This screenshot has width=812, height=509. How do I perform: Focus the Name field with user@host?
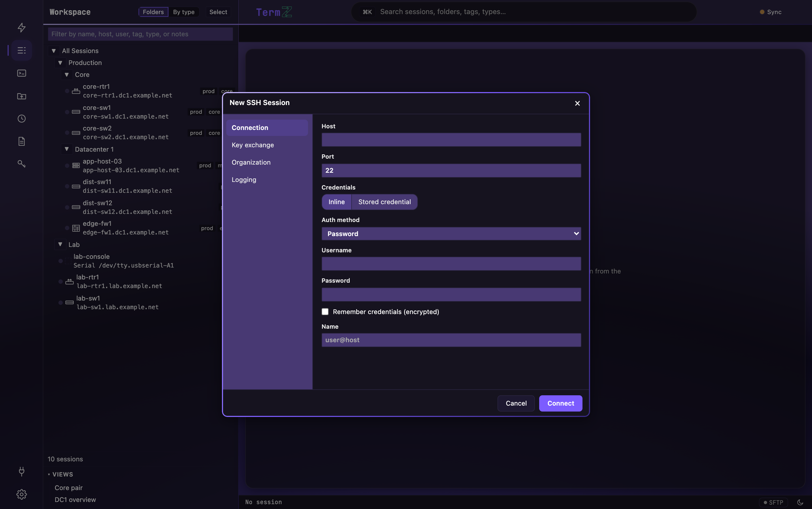click(451, 340)
